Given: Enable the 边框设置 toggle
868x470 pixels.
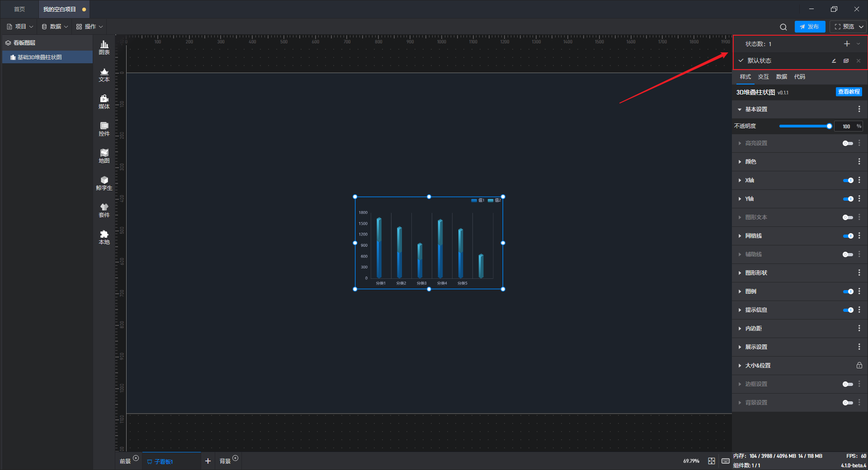Looking at the screenshot, I should tap(848, 384).
